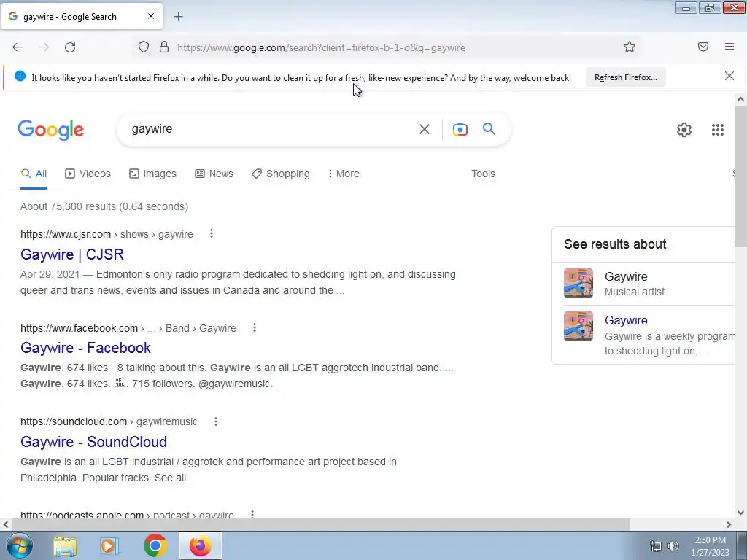Screen dimensions: 747x560
Task: Switch to the Images tab
Action: (152, 174)
